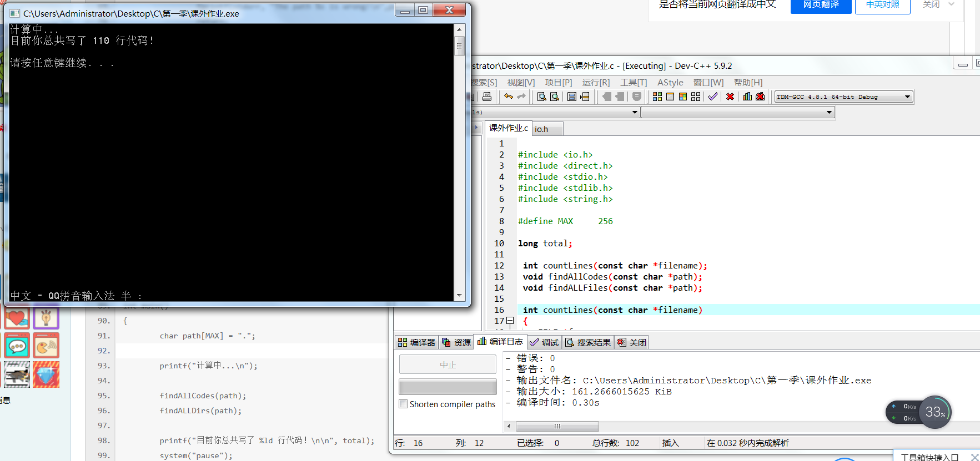The image size is (980, 461).
Task: Click the Undo arrow icon
Action: coord(509,97)
